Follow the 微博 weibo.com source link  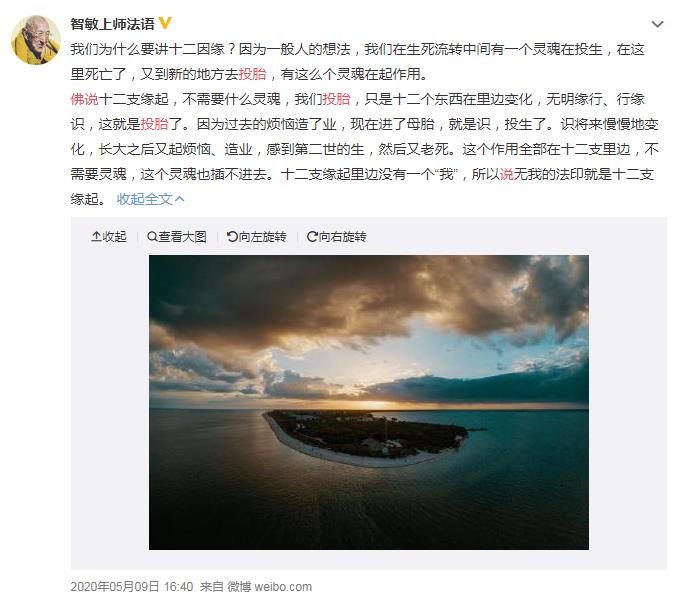pos(269,586)
